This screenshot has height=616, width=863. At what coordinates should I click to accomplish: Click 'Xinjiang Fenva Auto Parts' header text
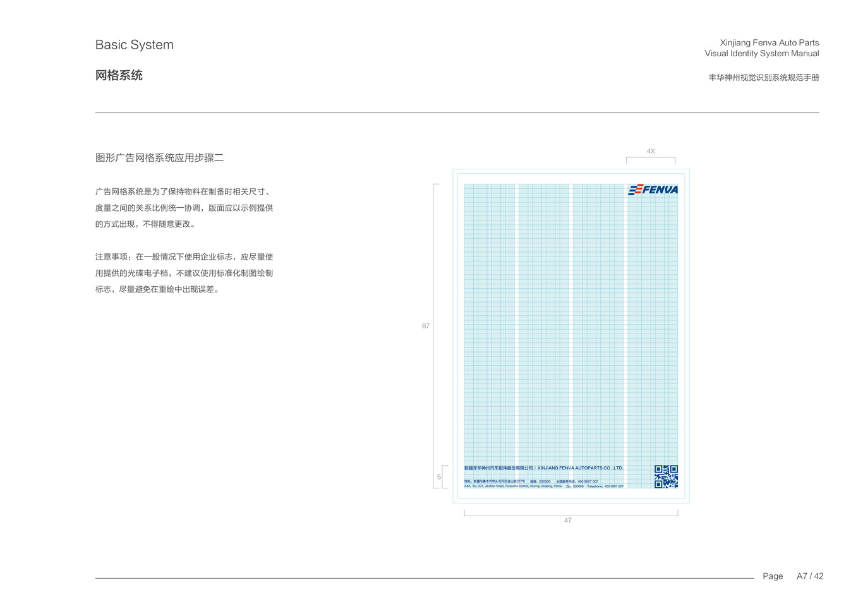click(x=769, y=43)
